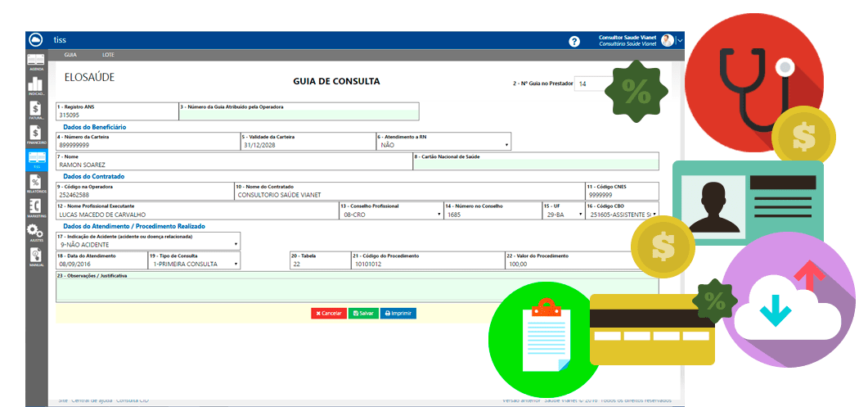The width and height of the screenshot is (868, 407).
Task: Select the TISS sidebar icon
Action: [36, 160]
